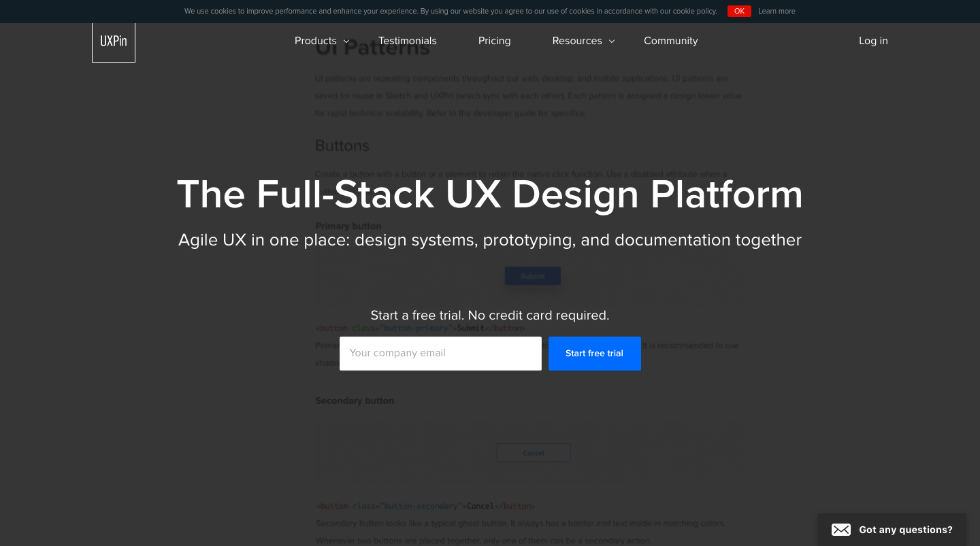Screen dimensions: 980x546
Task: Click the blurred Submit button in the background
Action: pos(533,276)
